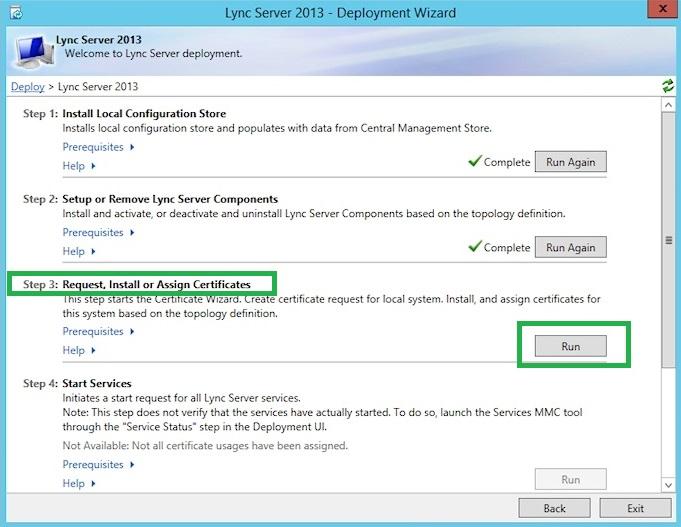681x527 pixels.
Task: Close the Deployment Wizard window
Action: 662,9
